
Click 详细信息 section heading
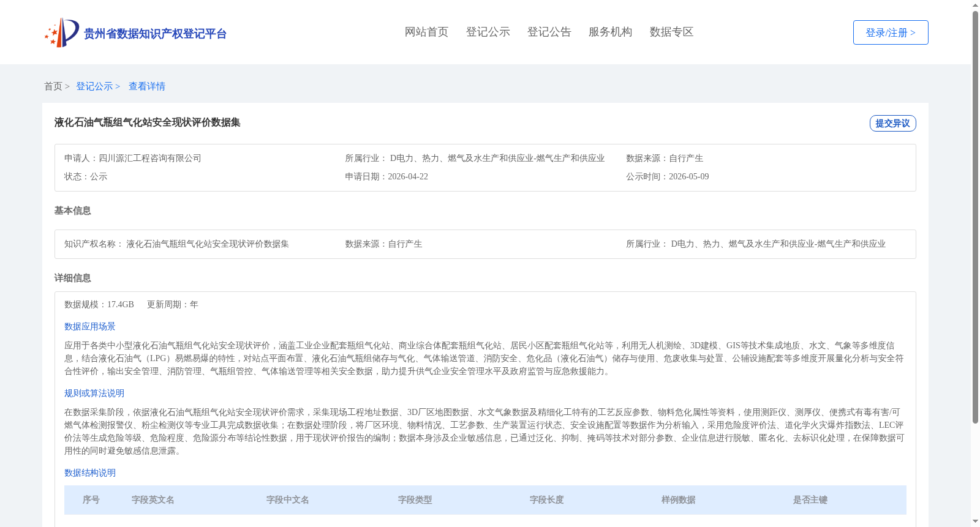tap(72, 278)
